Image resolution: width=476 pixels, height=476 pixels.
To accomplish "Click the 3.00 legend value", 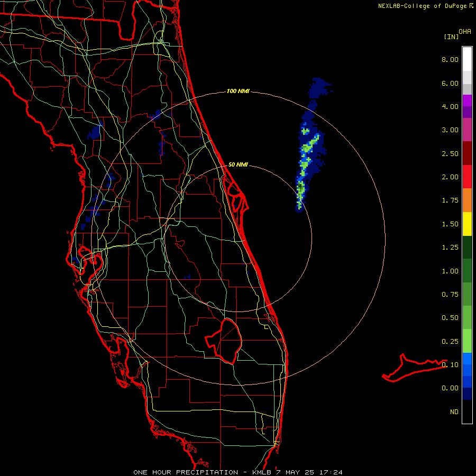I will [450, 130].
